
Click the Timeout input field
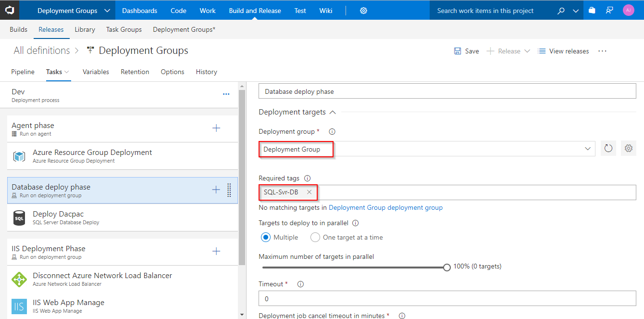447,298
